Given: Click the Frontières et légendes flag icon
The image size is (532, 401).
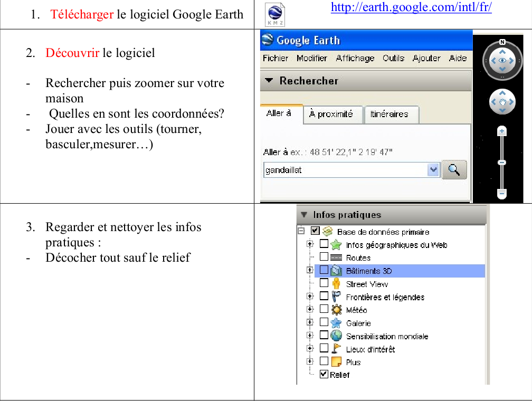Looking at the screenshot, I should 336,297.
